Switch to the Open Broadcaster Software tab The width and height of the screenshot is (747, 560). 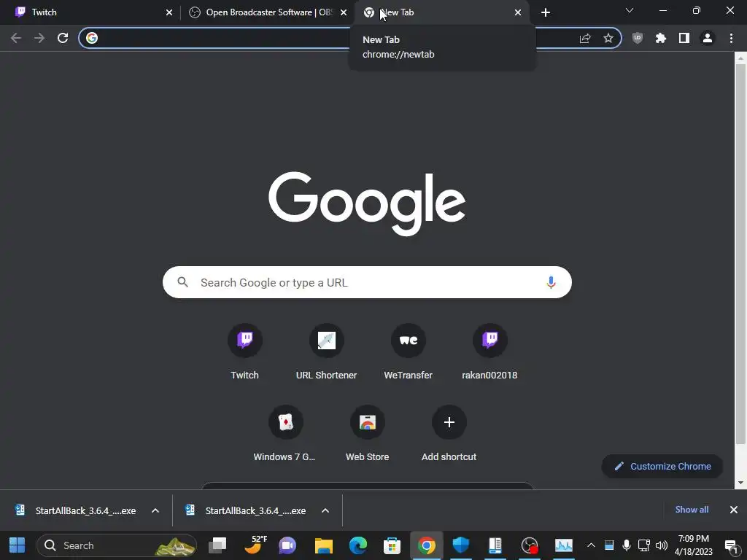267,12
